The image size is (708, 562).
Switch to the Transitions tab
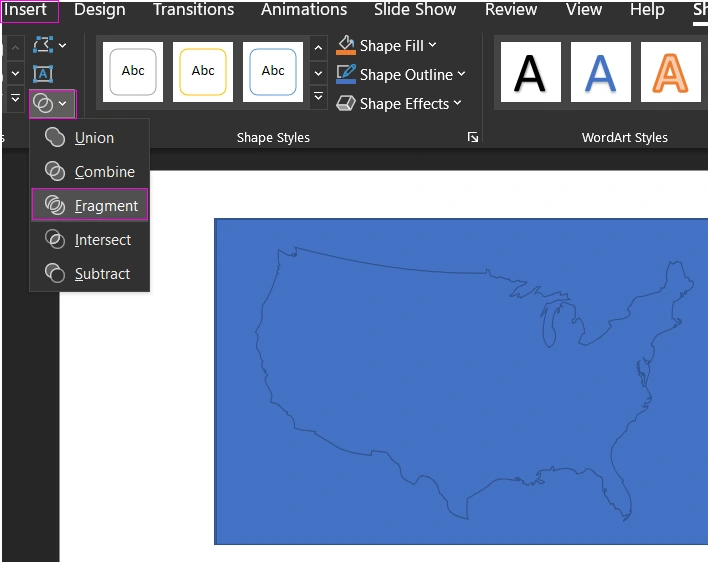pyautogui.click(x=193, y=9)
